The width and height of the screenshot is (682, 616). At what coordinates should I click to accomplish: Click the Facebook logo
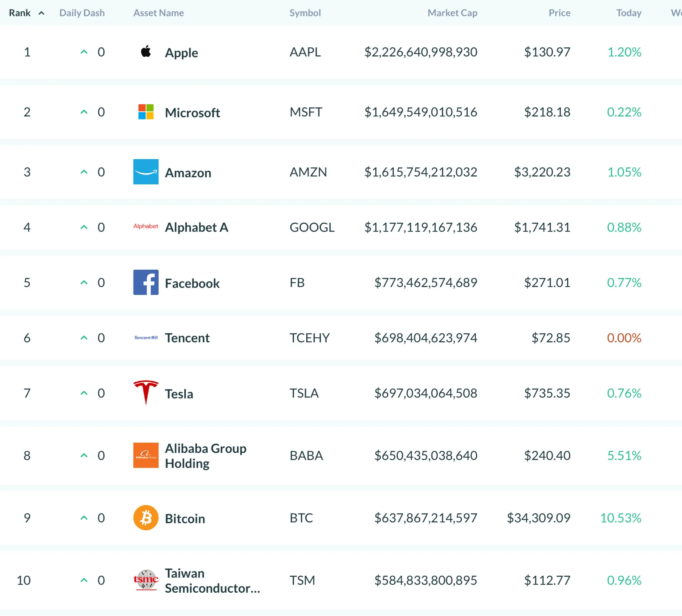tap(146, 282)
